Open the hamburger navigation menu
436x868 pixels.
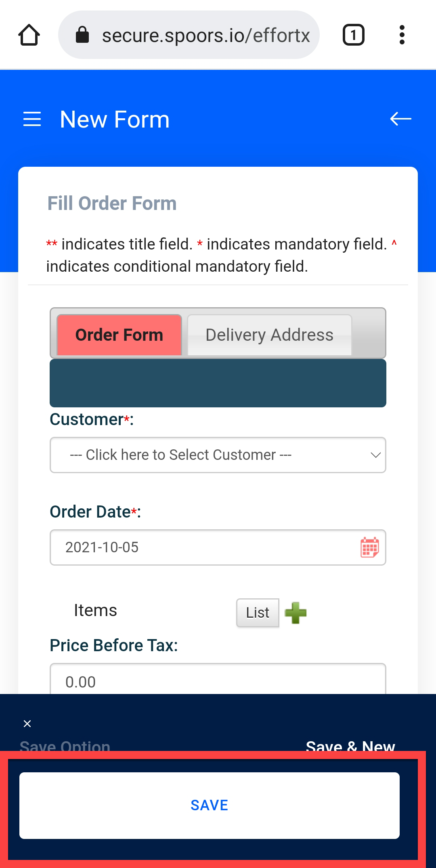(32, 119)
